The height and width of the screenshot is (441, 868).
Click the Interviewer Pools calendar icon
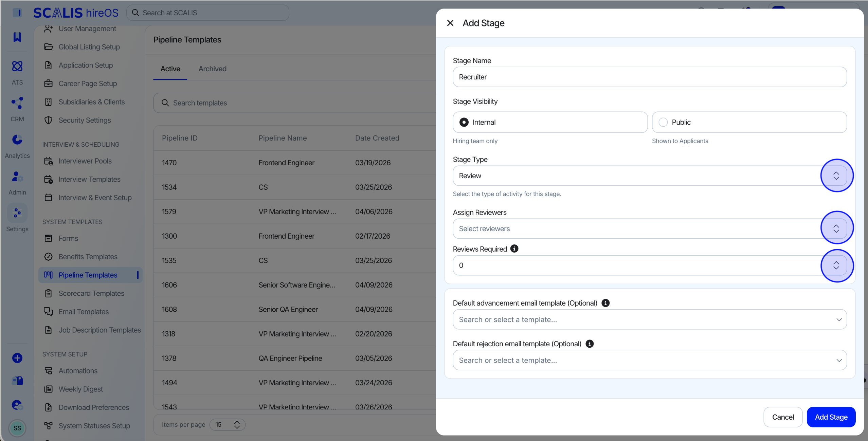[49, 161]
